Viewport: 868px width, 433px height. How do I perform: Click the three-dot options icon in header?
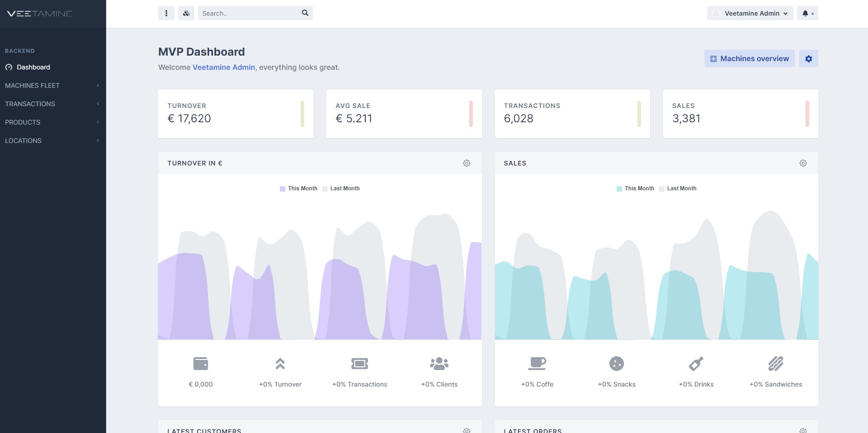click(x=166, y=13)
